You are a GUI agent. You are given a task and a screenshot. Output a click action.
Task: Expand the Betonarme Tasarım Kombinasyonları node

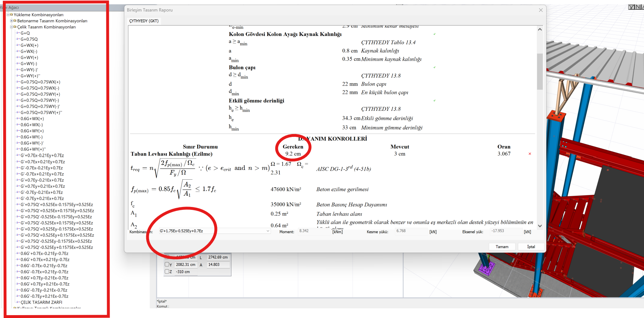(11, 21)
